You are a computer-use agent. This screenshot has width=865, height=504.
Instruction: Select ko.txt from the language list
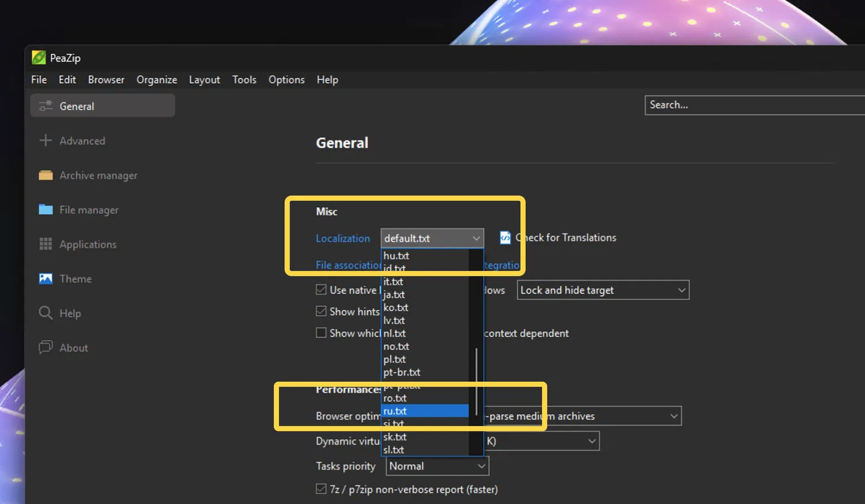(425, 307)
